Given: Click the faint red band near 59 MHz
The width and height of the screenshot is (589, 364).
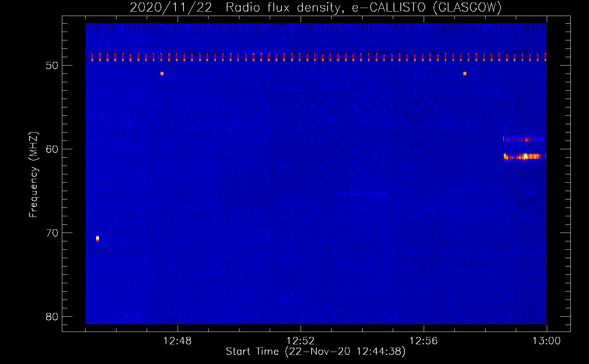Looking at the screenshot, I should 525,139.
